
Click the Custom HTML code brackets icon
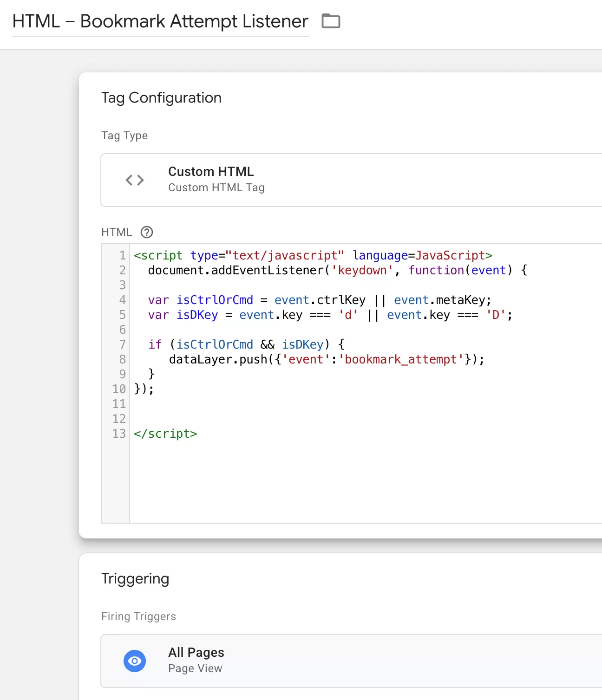click(x=135, y=180)
